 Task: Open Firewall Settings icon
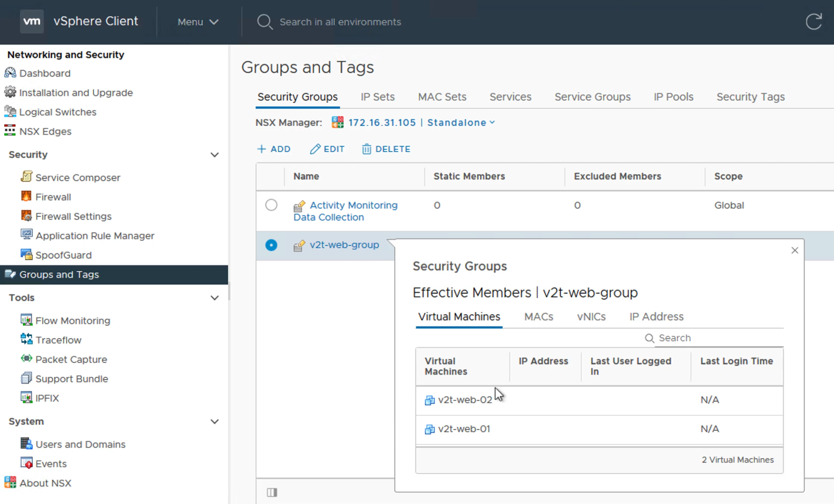click(x=26, y=216)
